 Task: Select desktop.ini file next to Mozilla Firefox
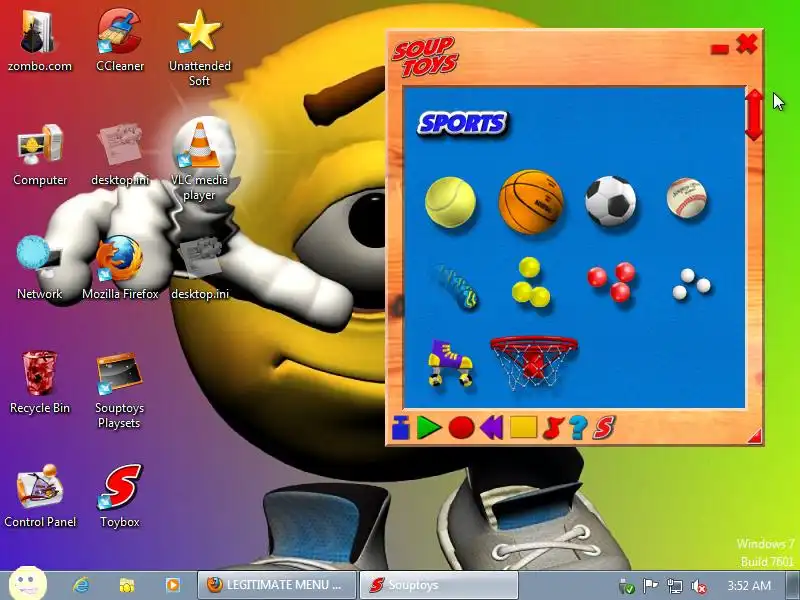point(199,268)
